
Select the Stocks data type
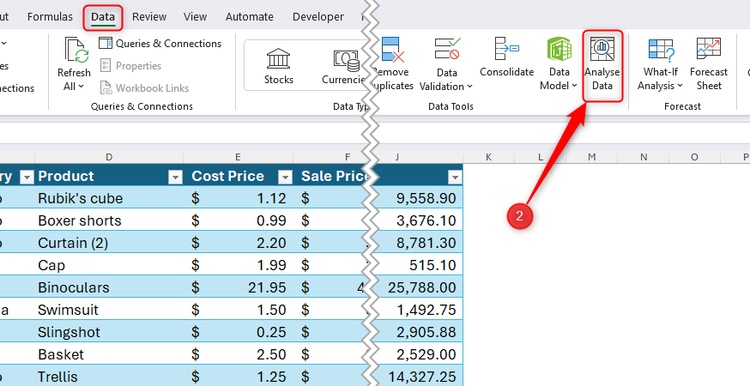click(278, 66)
